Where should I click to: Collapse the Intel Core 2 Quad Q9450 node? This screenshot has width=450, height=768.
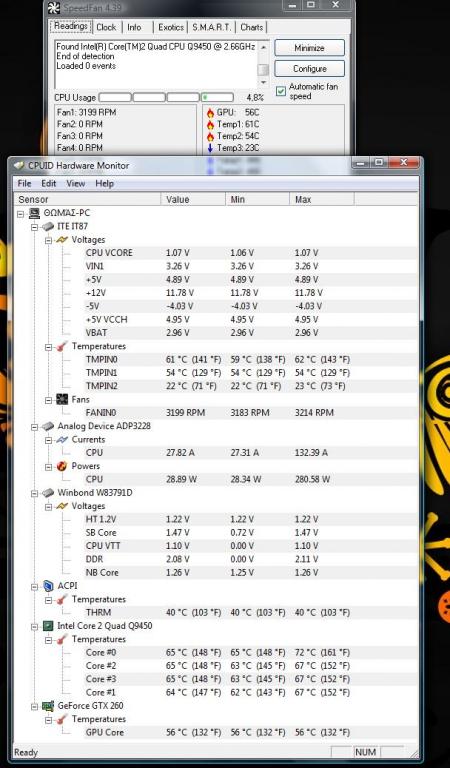[34, 626]
